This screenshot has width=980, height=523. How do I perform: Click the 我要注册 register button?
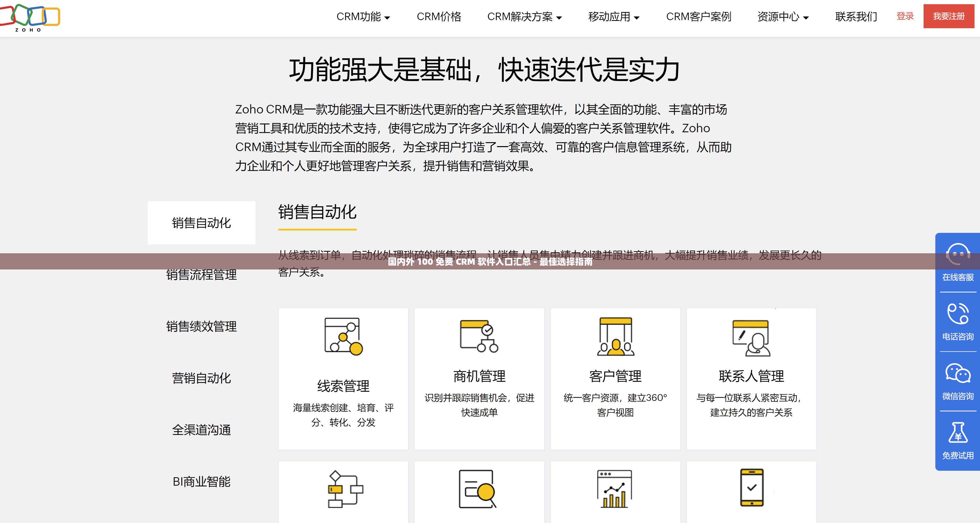pos(948,16)
